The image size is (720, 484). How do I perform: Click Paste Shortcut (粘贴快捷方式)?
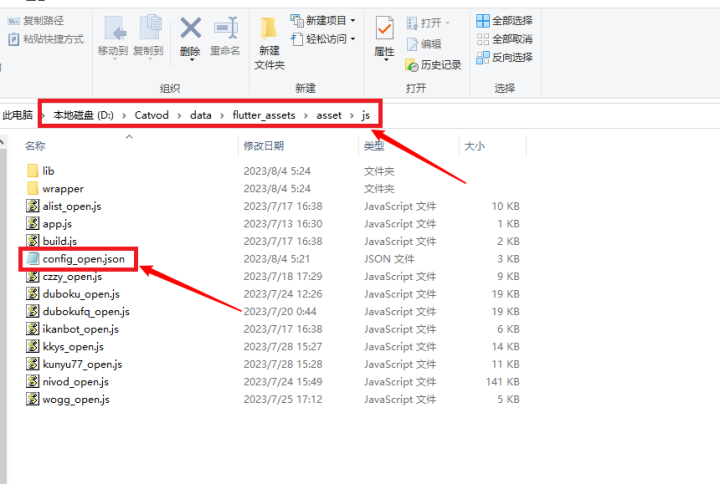coord(46,39)
